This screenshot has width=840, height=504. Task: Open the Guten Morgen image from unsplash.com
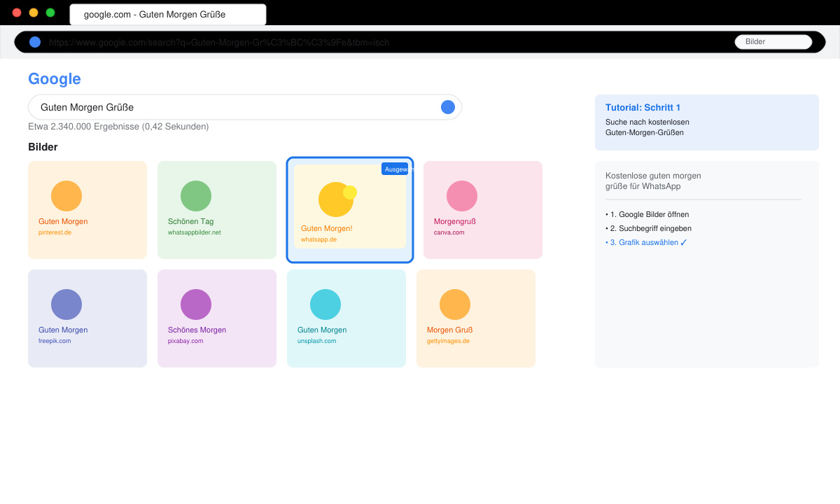tap(346, 318)
